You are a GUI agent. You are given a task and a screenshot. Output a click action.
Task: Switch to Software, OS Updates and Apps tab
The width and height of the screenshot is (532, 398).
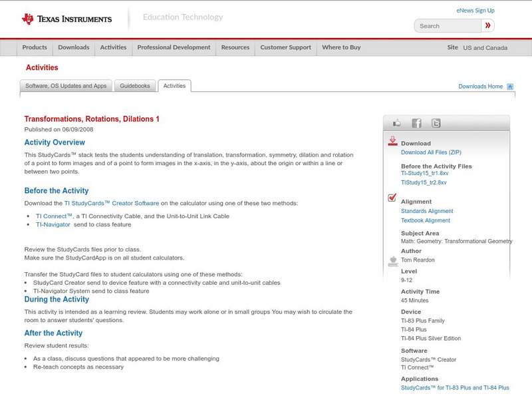point(66,86)
